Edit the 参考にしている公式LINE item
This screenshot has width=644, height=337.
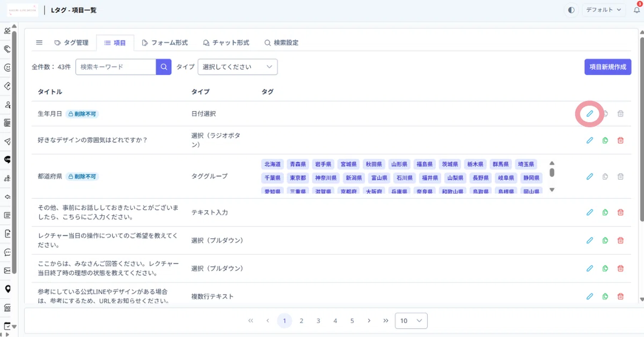pos(589,296)
